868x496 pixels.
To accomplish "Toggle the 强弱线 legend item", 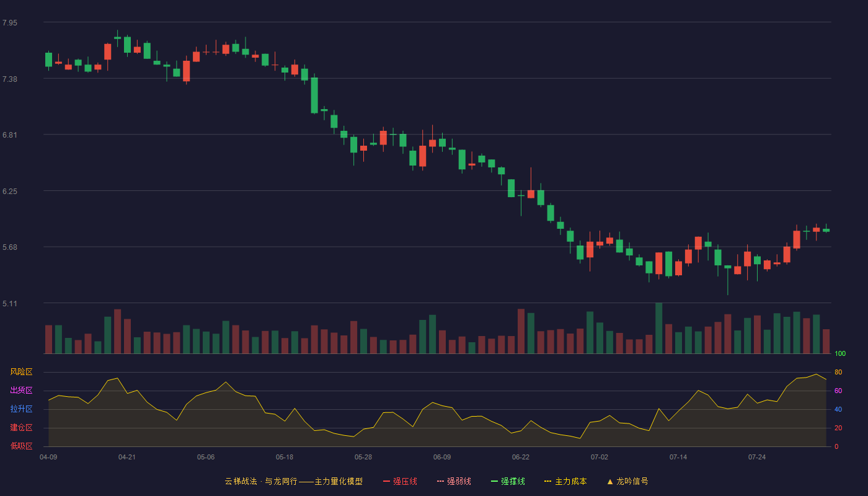I will pos(454,481).
